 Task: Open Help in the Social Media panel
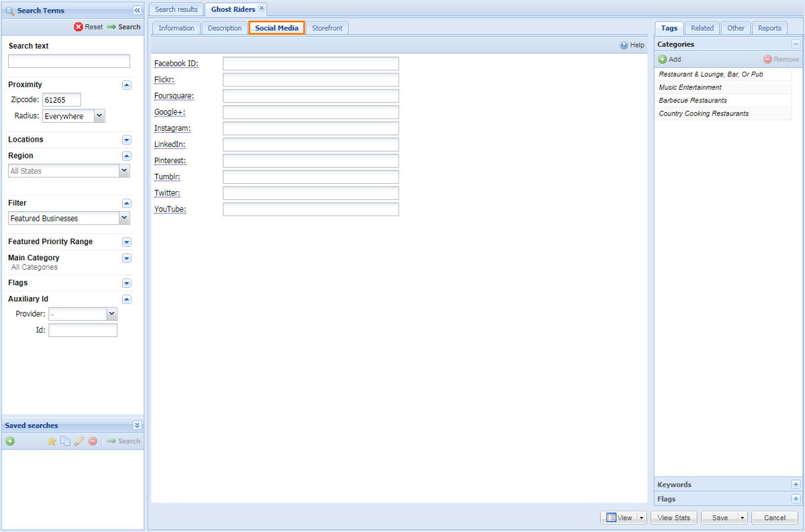pyautogui.click(x=632, y=45)
